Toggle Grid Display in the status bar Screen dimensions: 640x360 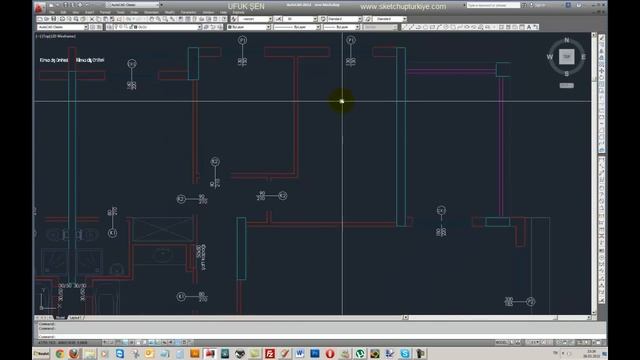point(118,342)
